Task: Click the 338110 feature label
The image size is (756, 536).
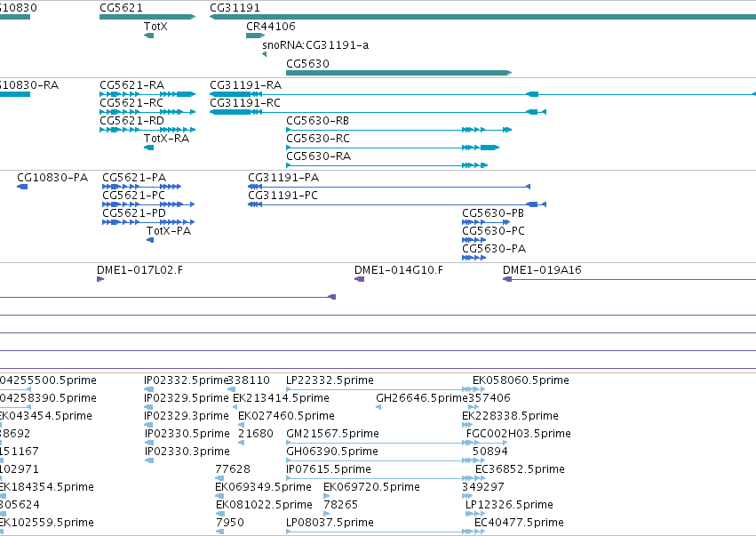Action: (x=249, y=380)
